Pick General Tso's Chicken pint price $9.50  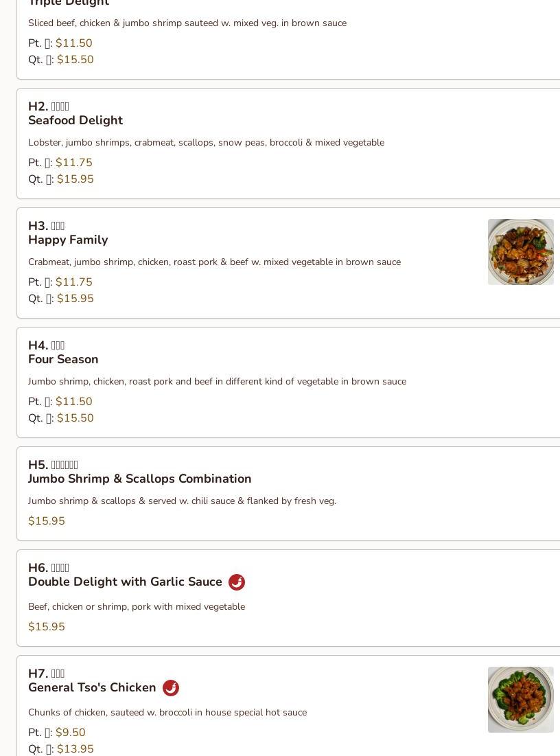[71, 733]
